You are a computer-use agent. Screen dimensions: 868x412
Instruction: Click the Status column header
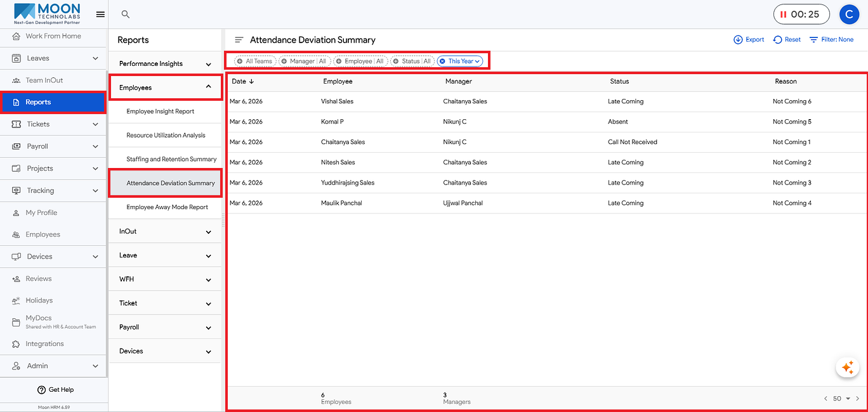point(619,81)
